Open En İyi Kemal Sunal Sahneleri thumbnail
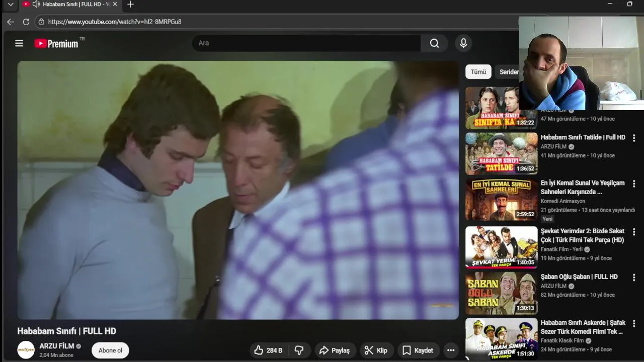This screenshot has height=362, width=644. tap(502, 199)
